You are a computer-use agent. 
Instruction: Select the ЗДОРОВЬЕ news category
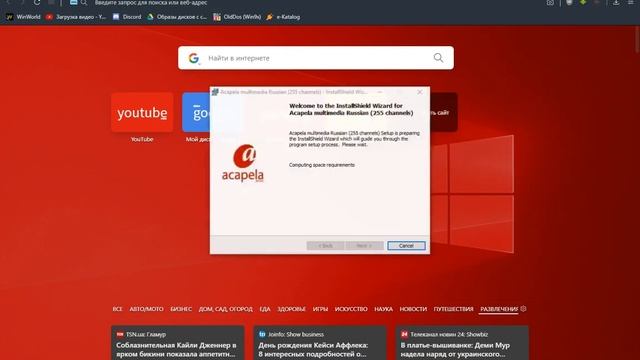(291, 309)
